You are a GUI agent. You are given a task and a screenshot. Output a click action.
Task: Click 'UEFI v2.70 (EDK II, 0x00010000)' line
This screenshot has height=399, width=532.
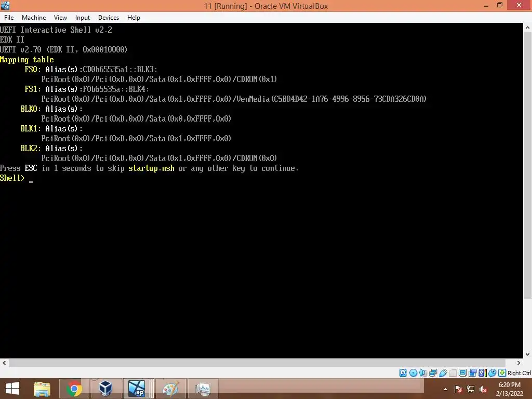point(64,49)
